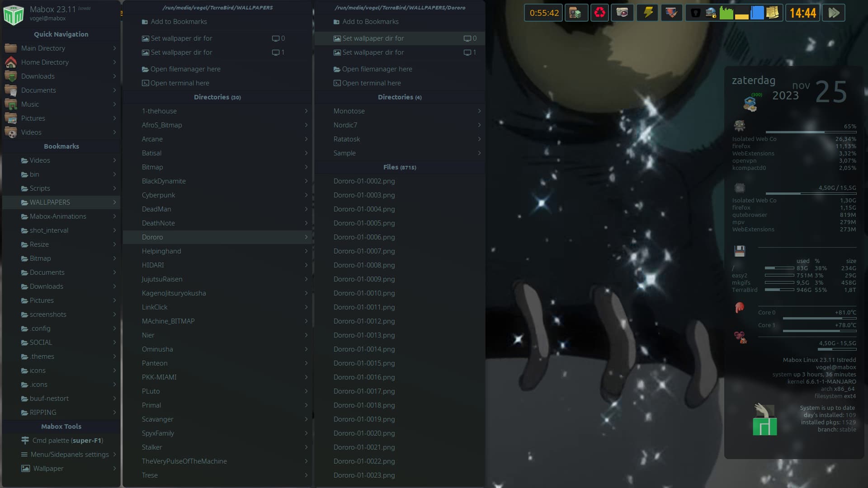Set Dororo wallpaper dir for monitor 1

400,52
